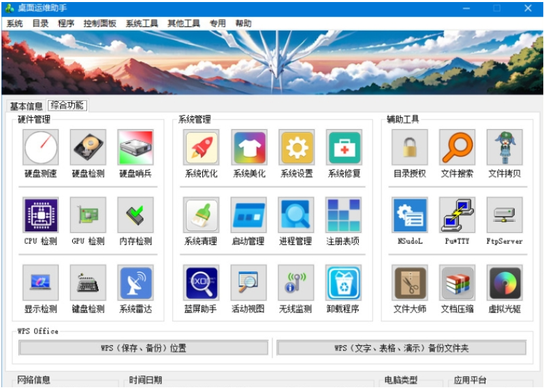Click the WPS（保存、备份）位置 button

click(x=143, y=348)
